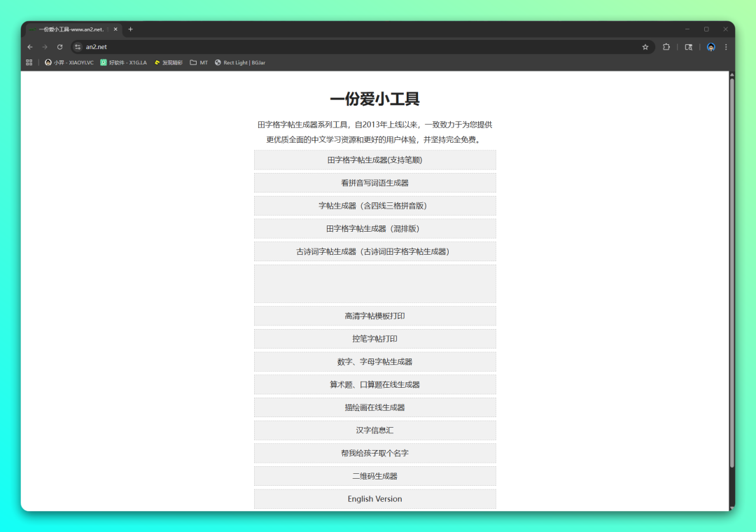Open 帮我给孩子取个名字
This screenshot has width=756, height=532.
374,453
